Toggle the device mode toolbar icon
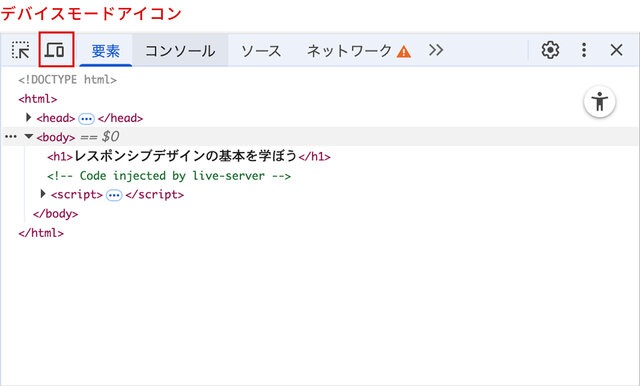640x386 pixels. 55,50
